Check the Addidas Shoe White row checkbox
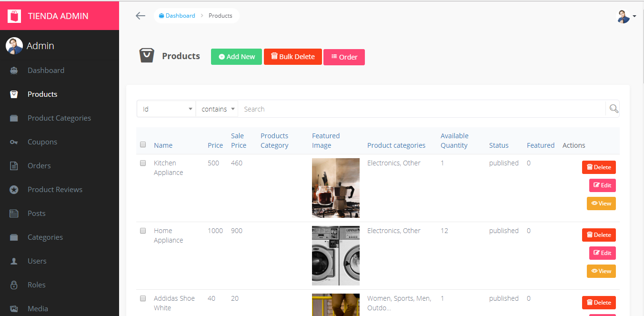The width and height of the screenshot is (644, 316). tap(143, 298)
